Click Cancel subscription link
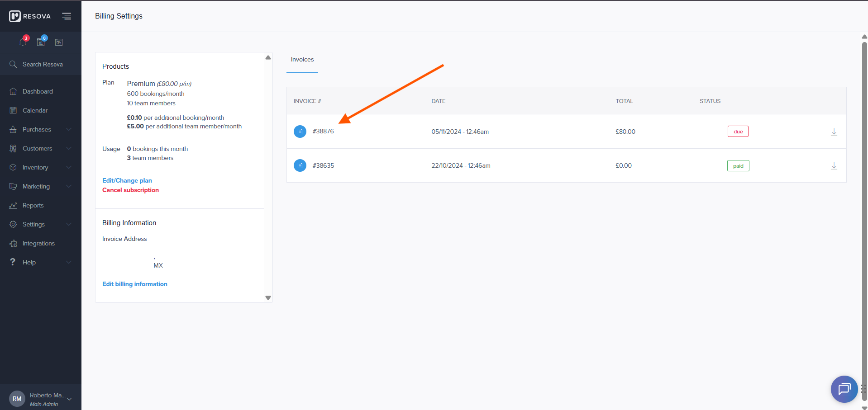The height and width of the screenshot is (410, 868). click(x=130, y=190)
